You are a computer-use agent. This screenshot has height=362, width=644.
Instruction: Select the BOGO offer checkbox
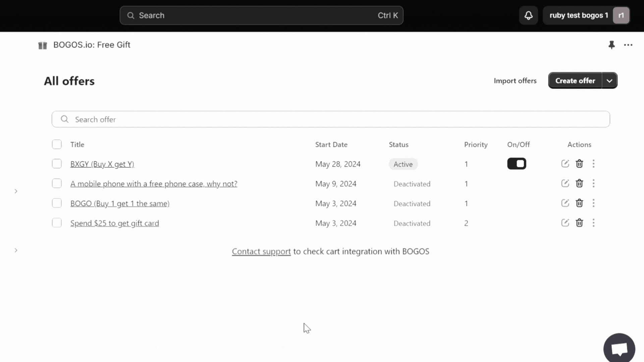57,203
